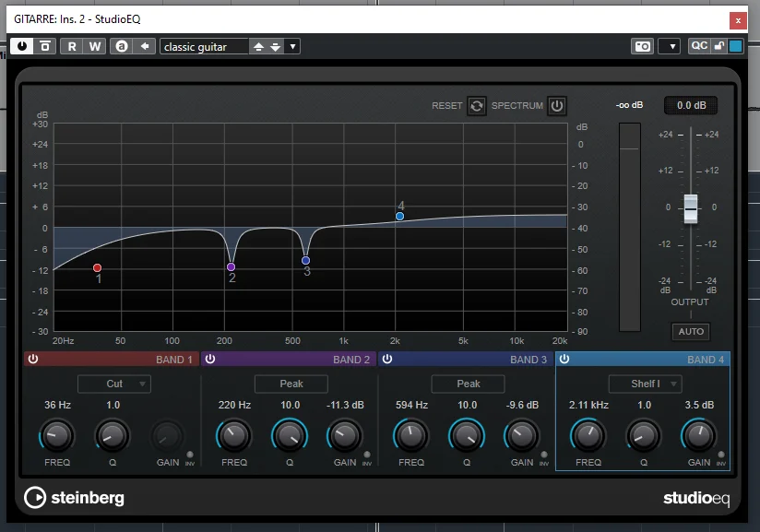Load next preset with down arrow

point(275,46)
